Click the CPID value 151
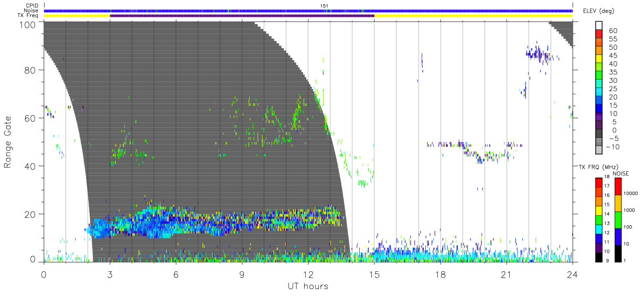 click(x=324, y=6)
